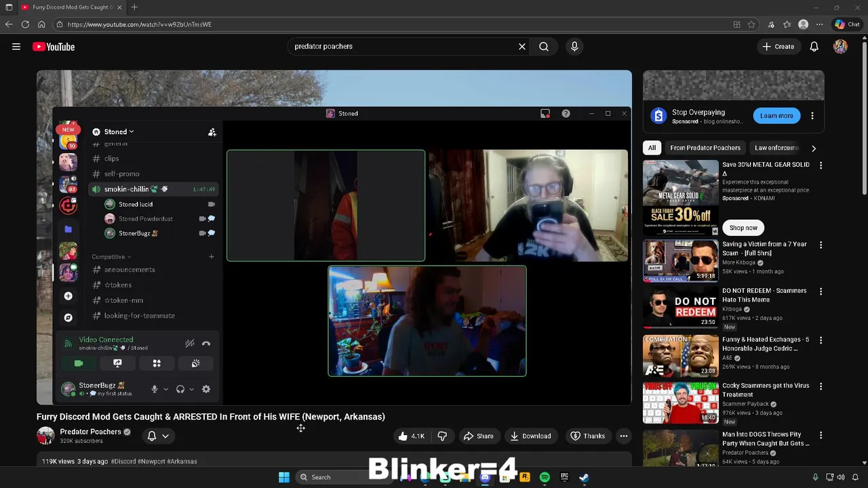868x488 pixels.
Task: Click the Create button
Action: point(778,47)
